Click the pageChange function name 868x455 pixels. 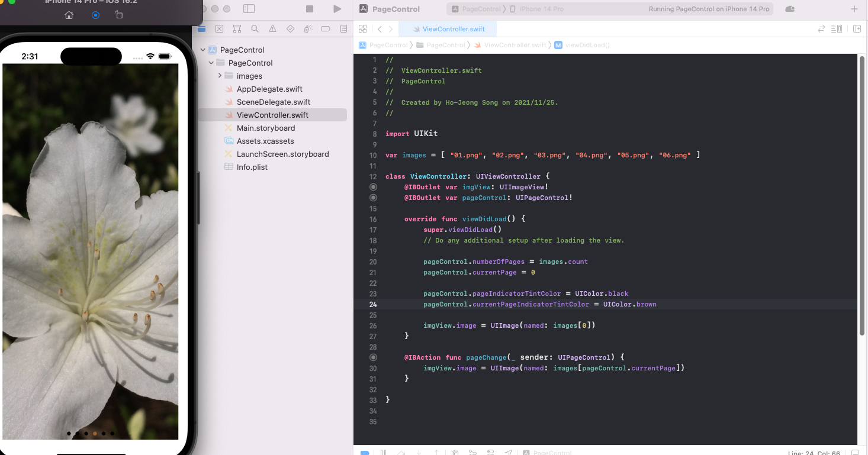point(486,357)
